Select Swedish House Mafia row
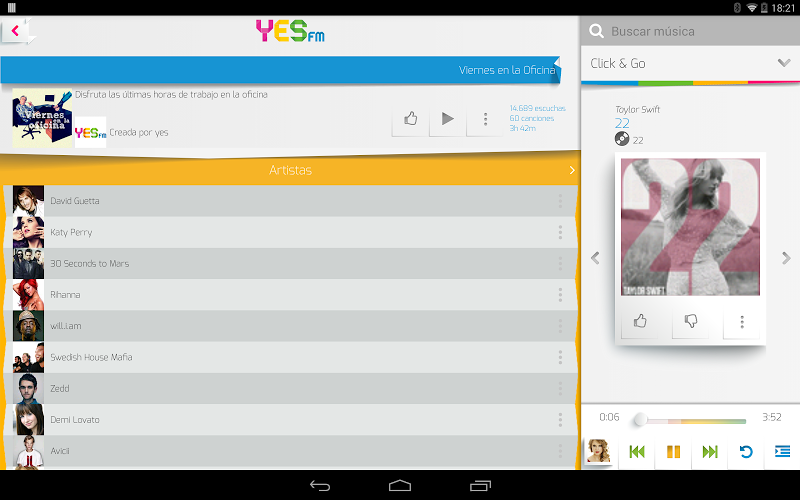 (290, 357)
